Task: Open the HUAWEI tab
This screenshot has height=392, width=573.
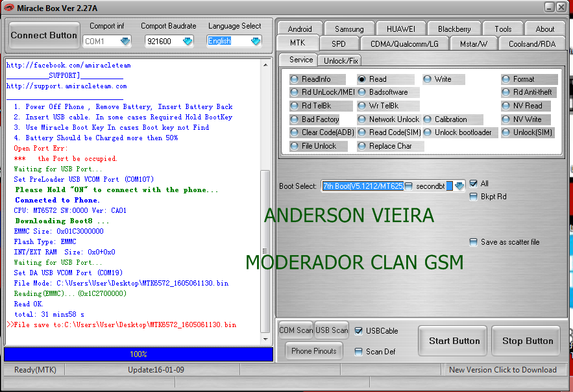Action: [x=401, y=29]
